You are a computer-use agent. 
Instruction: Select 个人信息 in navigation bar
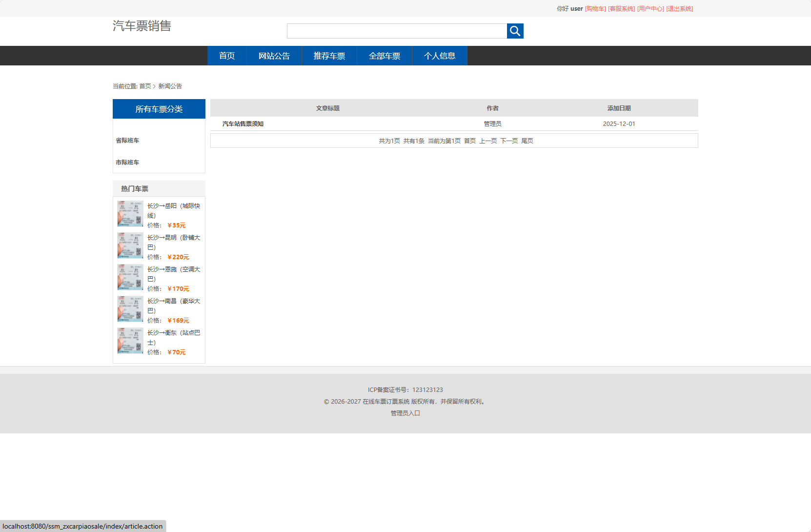pos(440,56)
